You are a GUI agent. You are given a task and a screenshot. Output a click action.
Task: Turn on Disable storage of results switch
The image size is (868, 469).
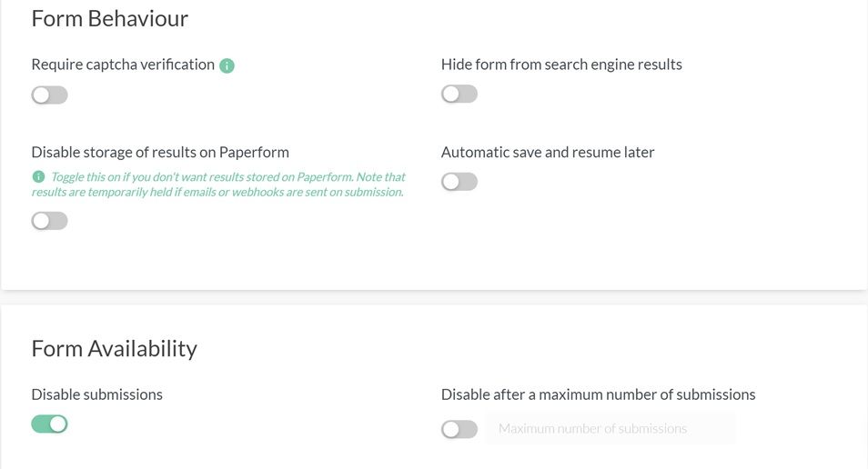(50, 220)
